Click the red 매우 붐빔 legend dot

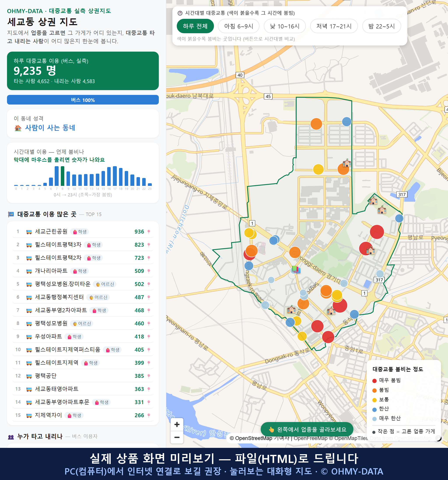(374, 381)
